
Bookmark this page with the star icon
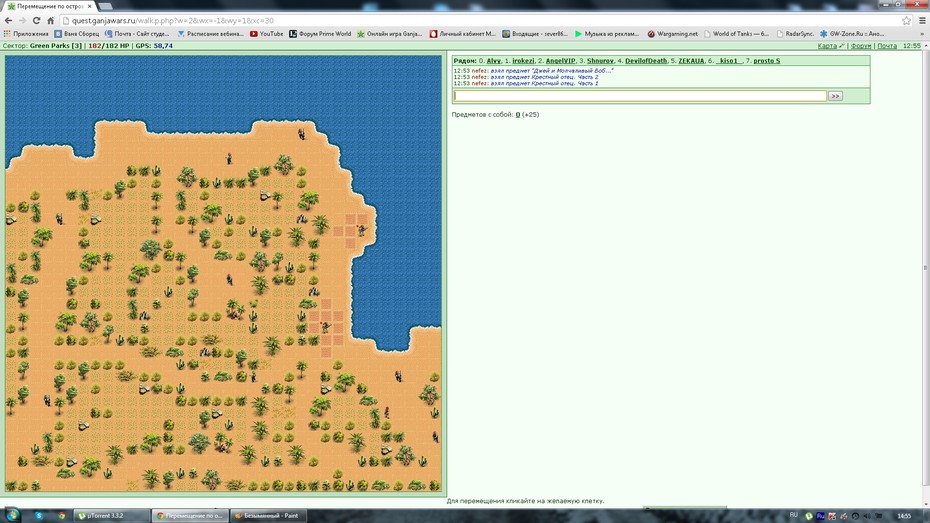tap(906, 20)
